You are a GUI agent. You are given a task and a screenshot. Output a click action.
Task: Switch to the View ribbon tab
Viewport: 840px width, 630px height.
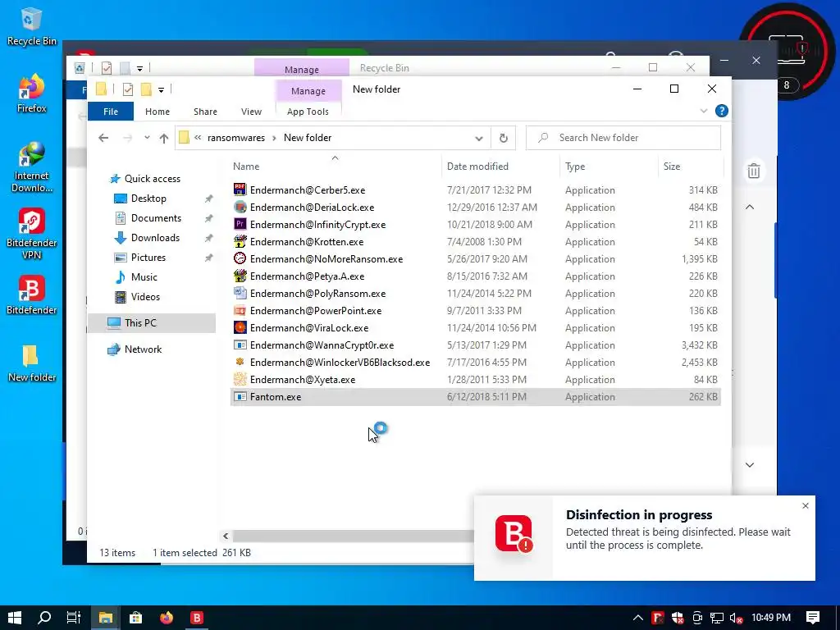pos(251,112)
